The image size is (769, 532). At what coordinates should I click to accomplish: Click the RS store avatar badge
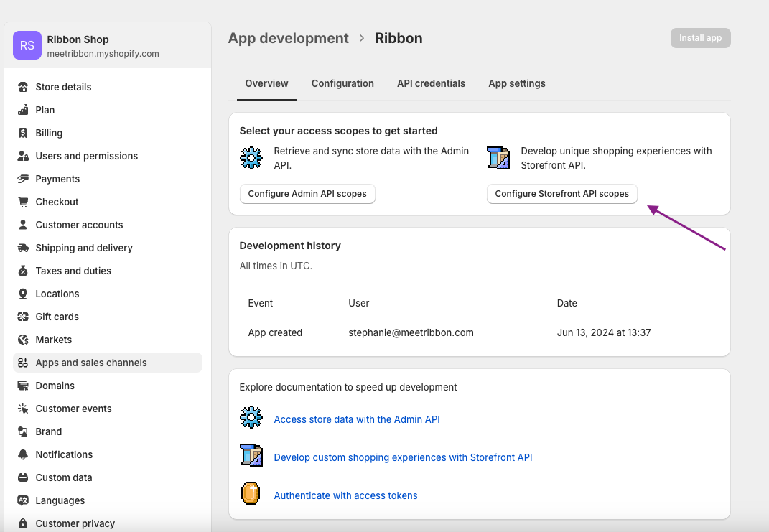click(27, 45)
